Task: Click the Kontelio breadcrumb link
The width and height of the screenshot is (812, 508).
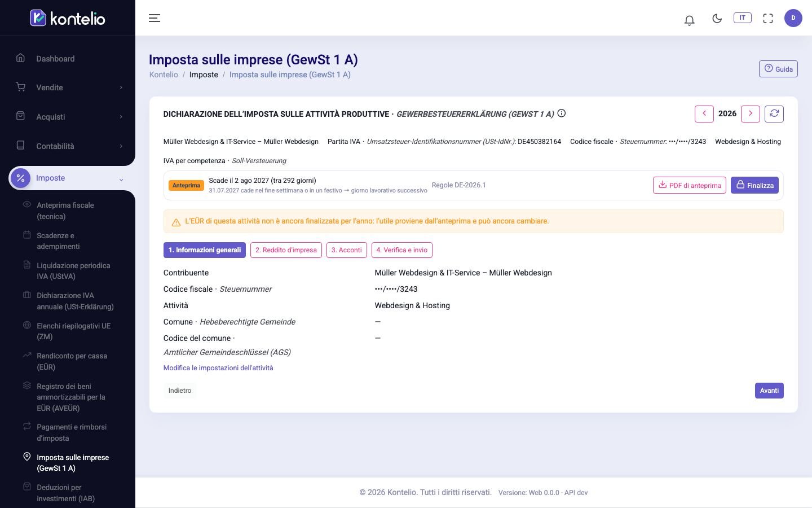Action: tap(164, 75)
